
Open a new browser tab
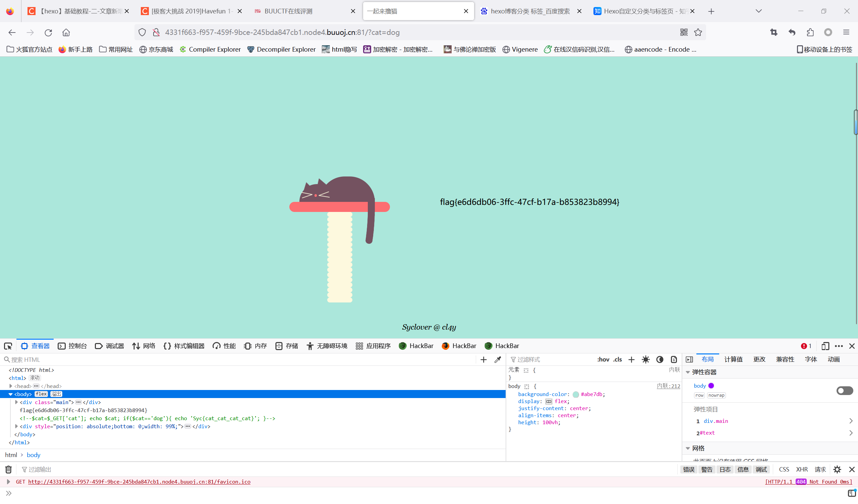pyautogui.click(x=711, y=11)
